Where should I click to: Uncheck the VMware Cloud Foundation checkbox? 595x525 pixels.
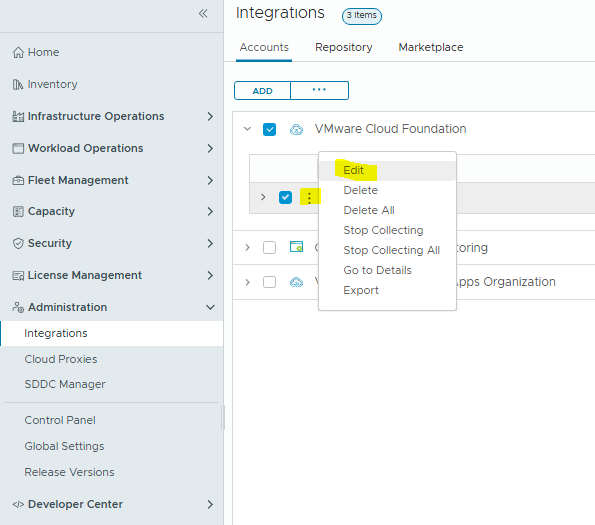pos(269,129)
